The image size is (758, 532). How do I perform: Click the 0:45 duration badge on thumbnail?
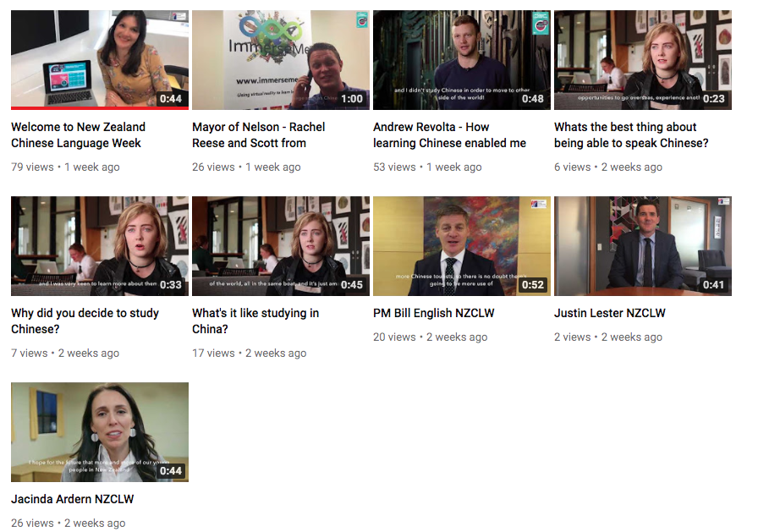point(351,284)
